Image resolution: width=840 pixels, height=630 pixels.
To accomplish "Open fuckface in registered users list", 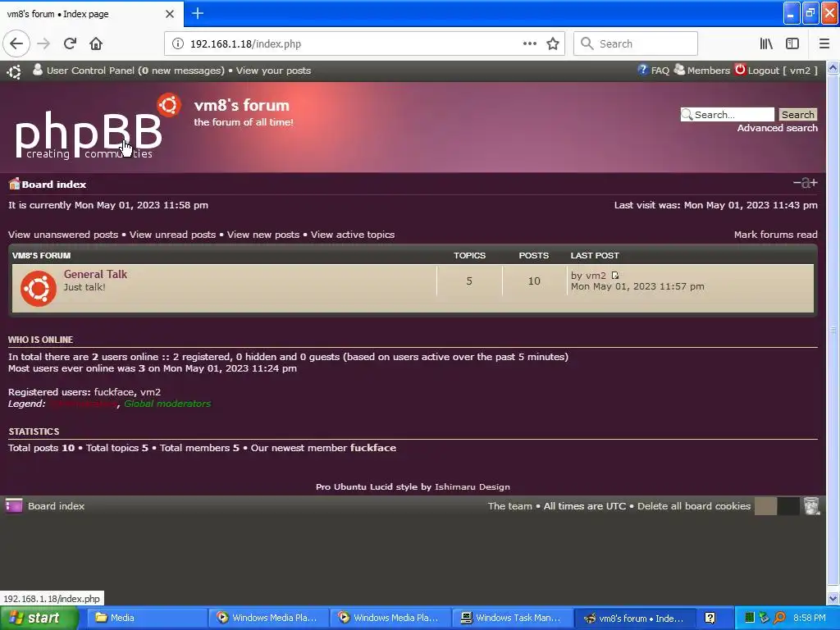I will tap(113, 392).
